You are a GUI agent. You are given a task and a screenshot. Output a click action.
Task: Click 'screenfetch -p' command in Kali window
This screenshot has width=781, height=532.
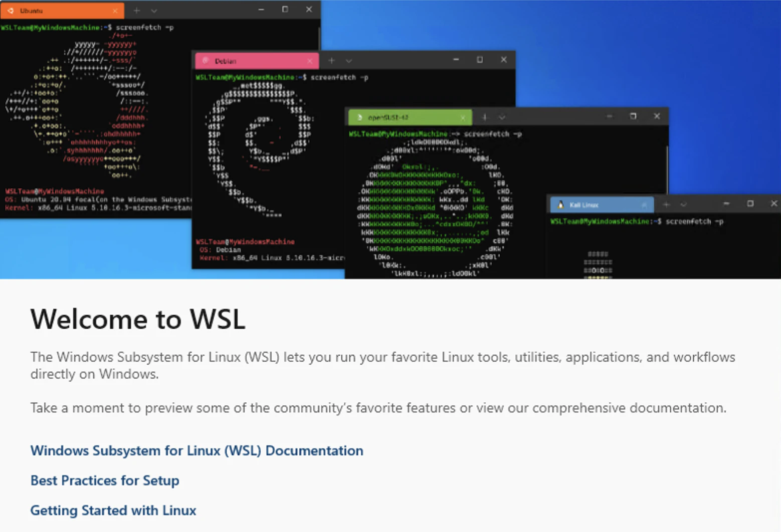694,221
